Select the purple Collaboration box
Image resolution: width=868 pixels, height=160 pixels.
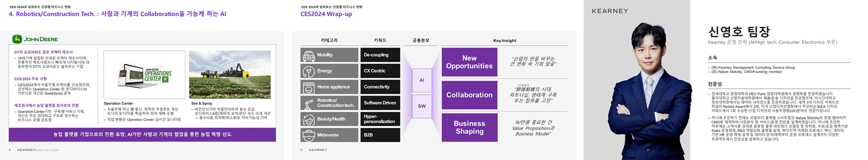point(470,95)
